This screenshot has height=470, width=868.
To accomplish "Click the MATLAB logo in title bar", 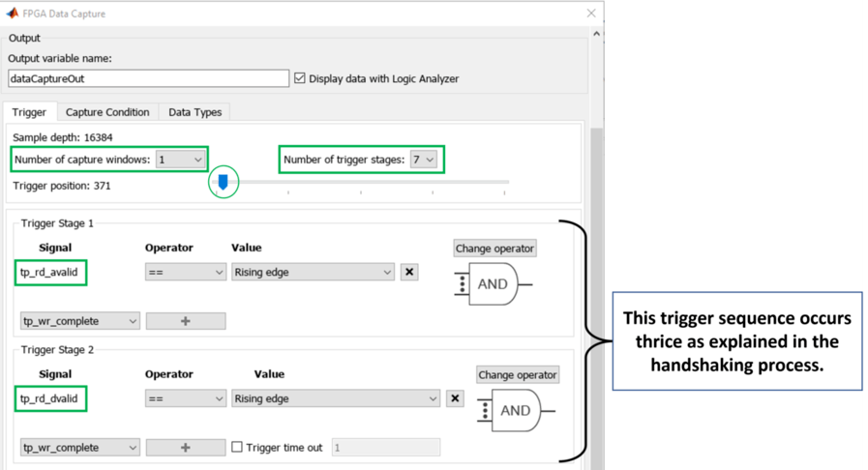I will (13, 15).
